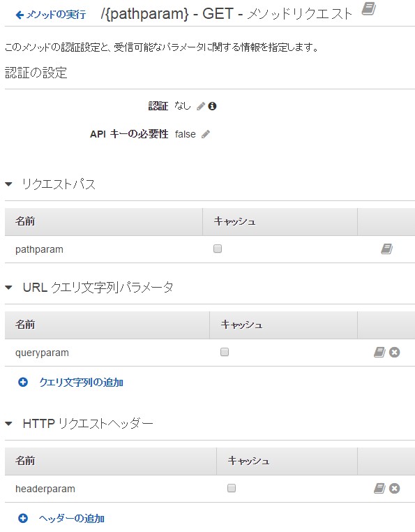The image size is (415, 532).
Task: Toggle the キャッシュ checkbox for pathparam
Action: click(x=218, y=249)
